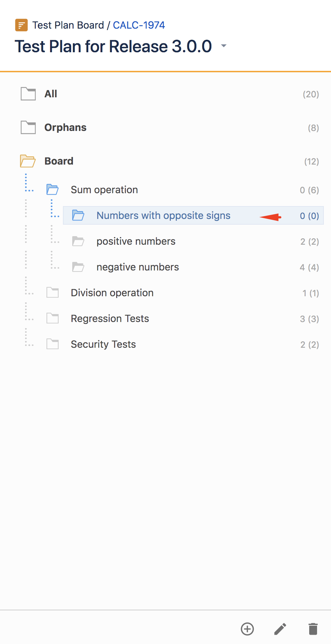This screenshot has height=644, width=331.
Task: Click the Orphans folder icon
Action: [28, 127]
